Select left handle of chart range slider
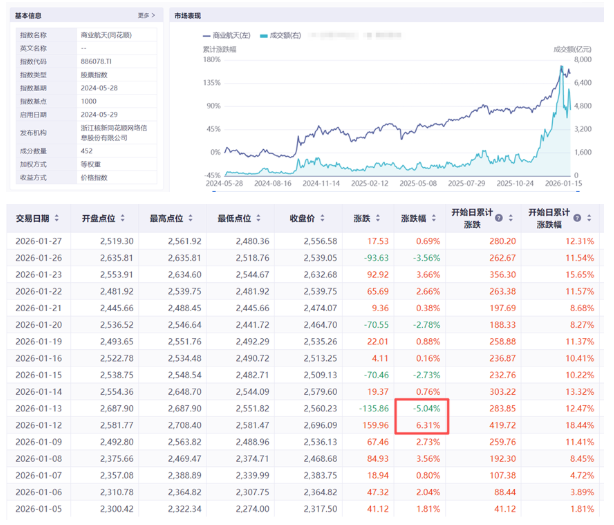Screen dimensions: 614x525 [x=214, y=191]
